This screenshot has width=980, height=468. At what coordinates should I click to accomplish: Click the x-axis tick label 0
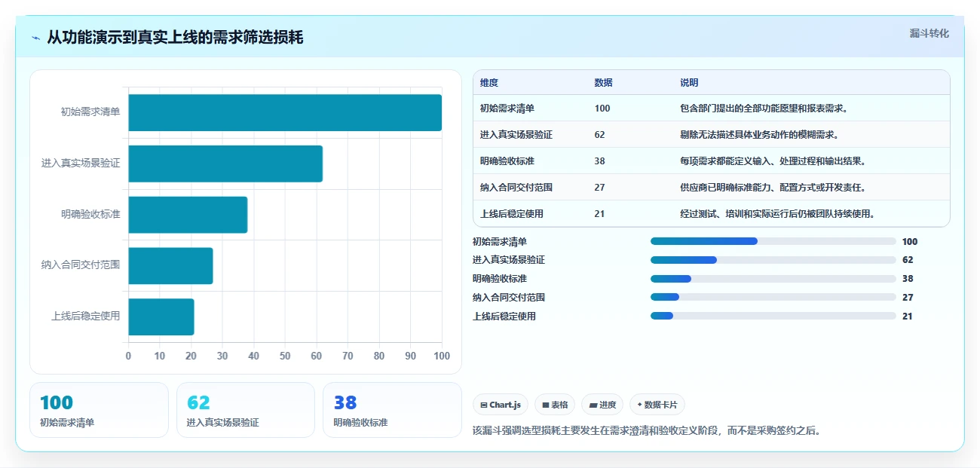(128, 356)
